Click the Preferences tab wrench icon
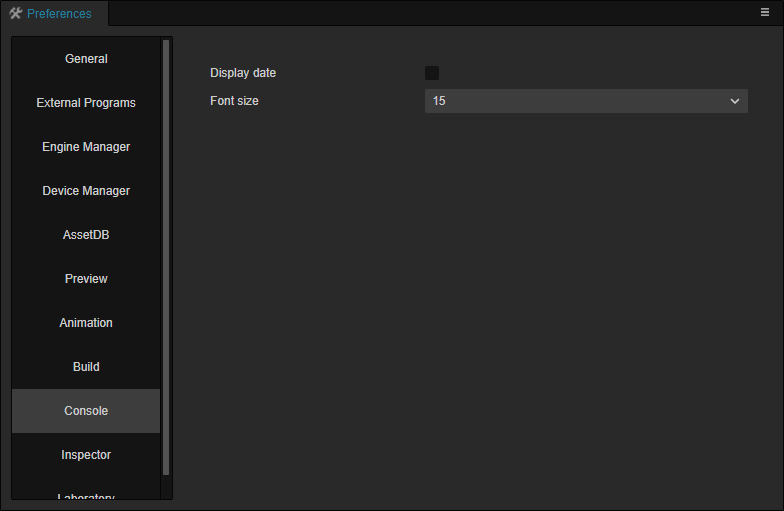Screen dimensions: 784x511 coord(16,14)
